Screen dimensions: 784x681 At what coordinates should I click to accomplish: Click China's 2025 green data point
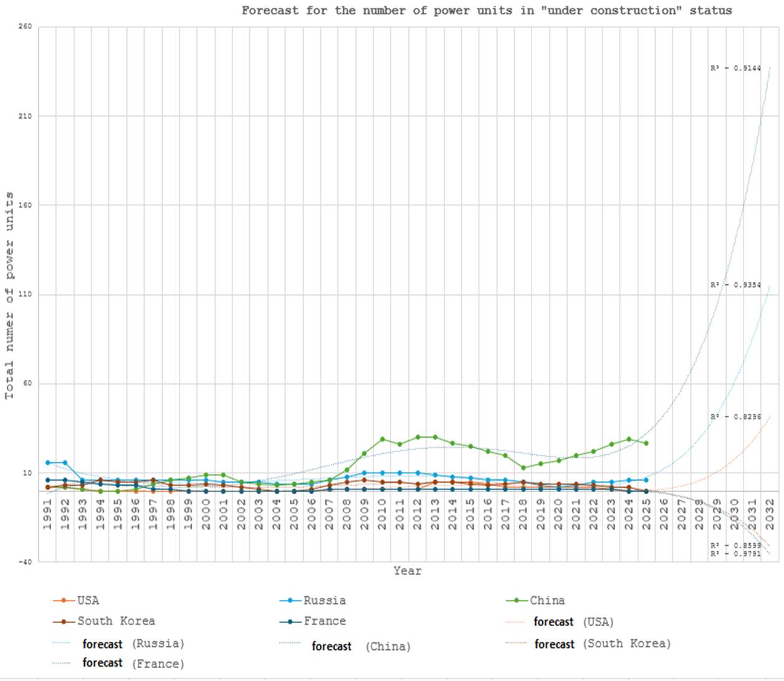coord(646,443)
